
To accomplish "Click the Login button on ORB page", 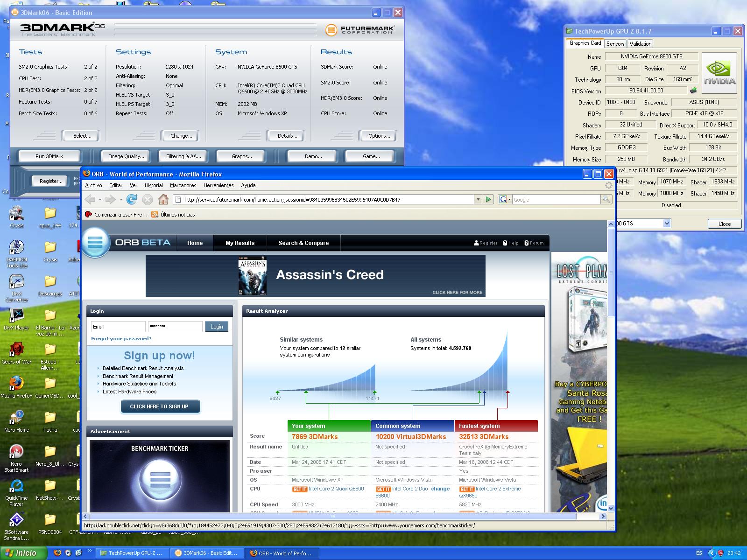I will (x=217, y=327).
